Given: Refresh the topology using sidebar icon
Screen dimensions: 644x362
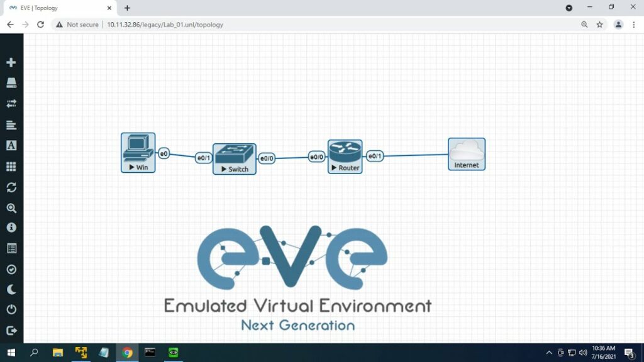Looking at the screenshot, I should tap(11, 187).
